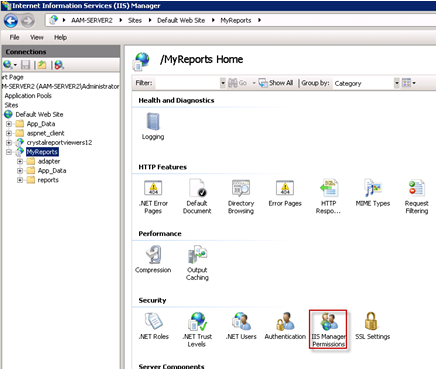Open .NET Trust Levels feature
This screenshot has width=436, height=369.
coord(197,330)
